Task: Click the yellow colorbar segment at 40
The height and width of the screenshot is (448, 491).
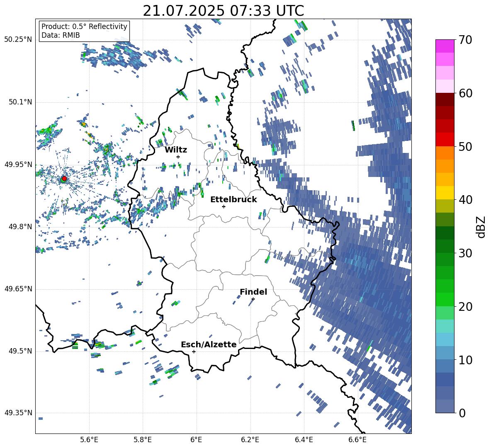Action: (x=445, y=193)
